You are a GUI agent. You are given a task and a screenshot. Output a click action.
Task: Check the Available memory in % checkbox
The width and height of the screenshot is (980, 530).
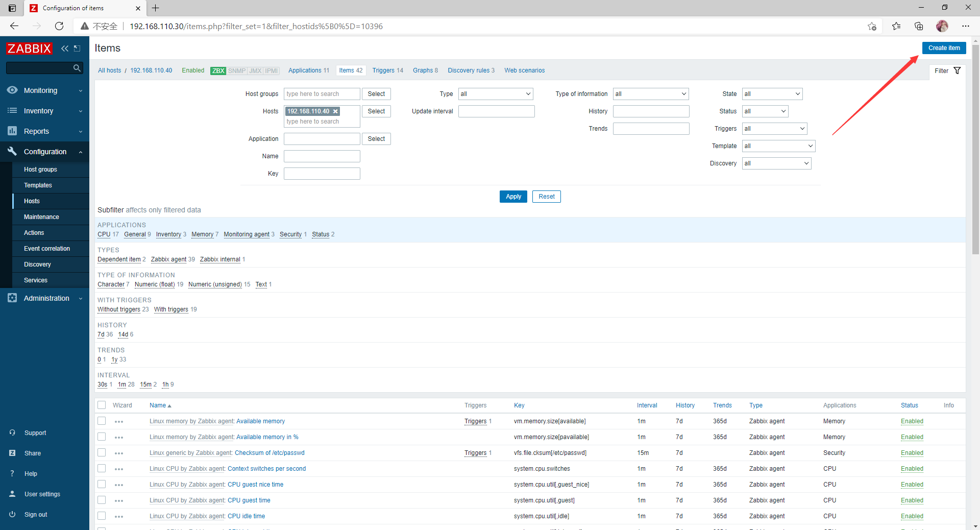(102, 437)
